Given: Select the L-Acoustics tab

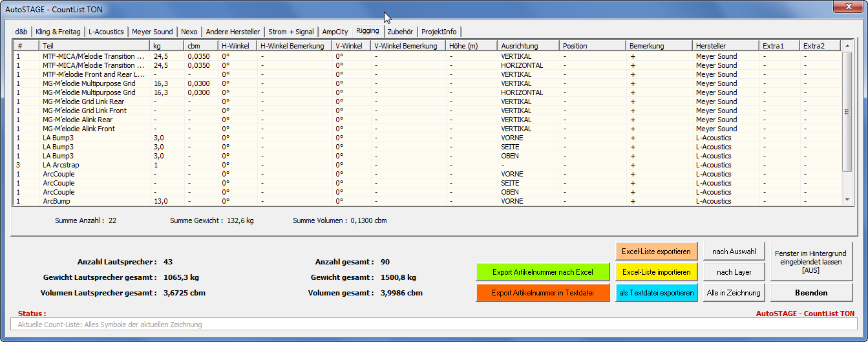Looking at the screenshot, I should pos(106,32).
